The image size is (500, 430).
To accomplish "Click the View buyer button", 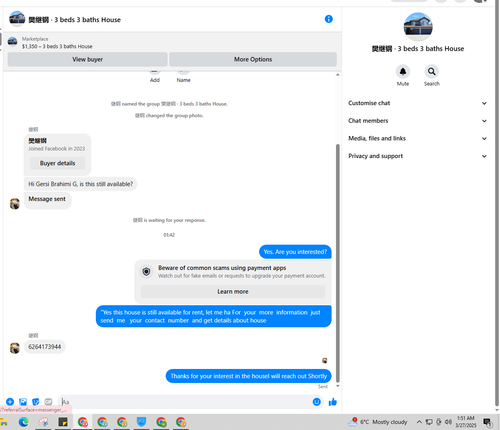I will (x=87, y=59).
